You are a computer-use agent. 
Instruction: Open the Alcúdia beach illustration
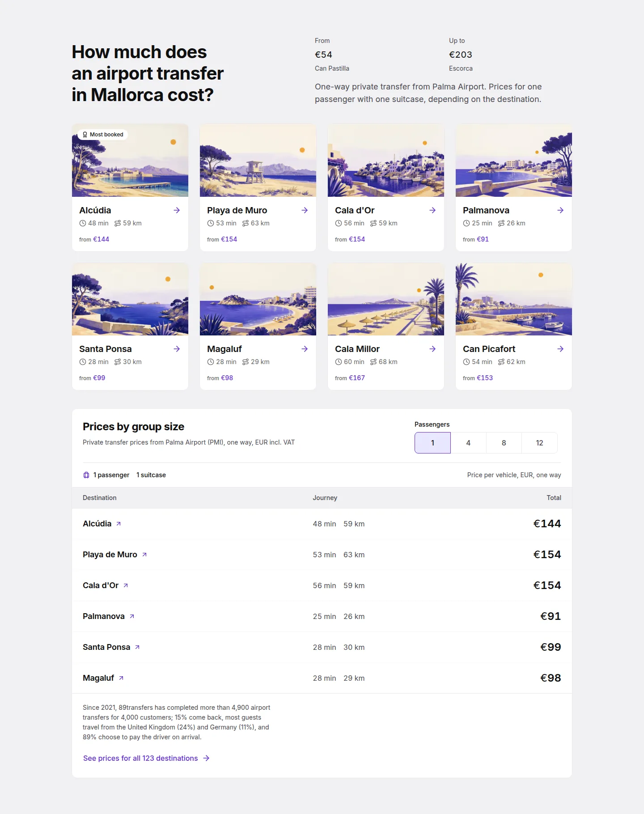coord(130,161)
